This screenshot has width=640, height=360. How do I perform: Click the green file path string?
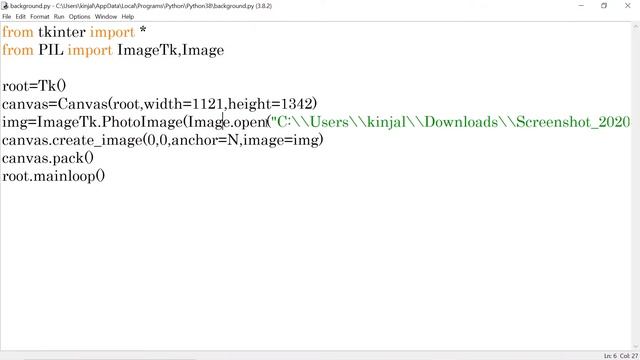(x=451, y=122)
